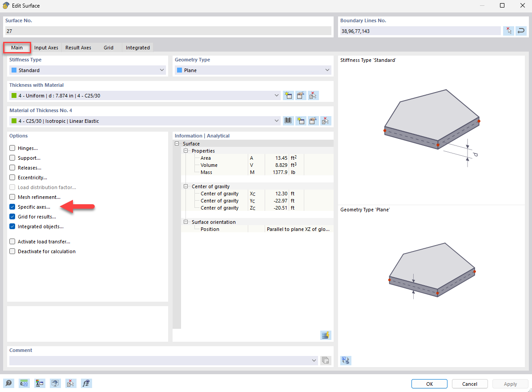Enable the Hinges option

coord(12,148)
